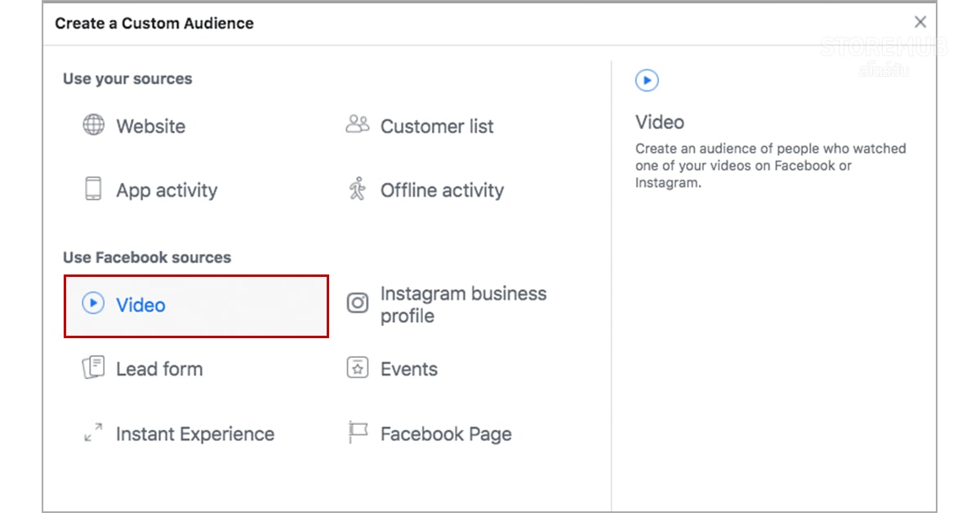This screenshot has height=513, width=980.
Task: Click the Video play icon in right panel
Action: click(x=647, y=80)
